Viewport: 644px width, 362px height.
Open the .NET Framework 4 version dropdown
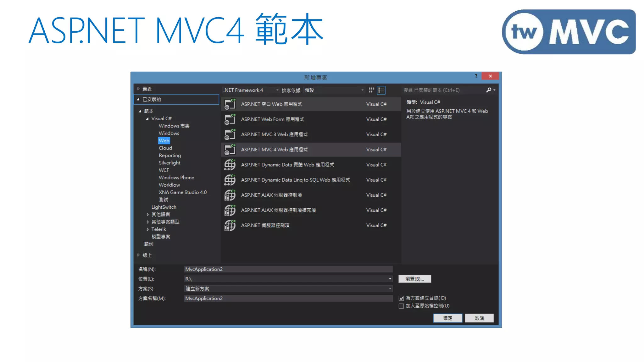pos(277,90)
